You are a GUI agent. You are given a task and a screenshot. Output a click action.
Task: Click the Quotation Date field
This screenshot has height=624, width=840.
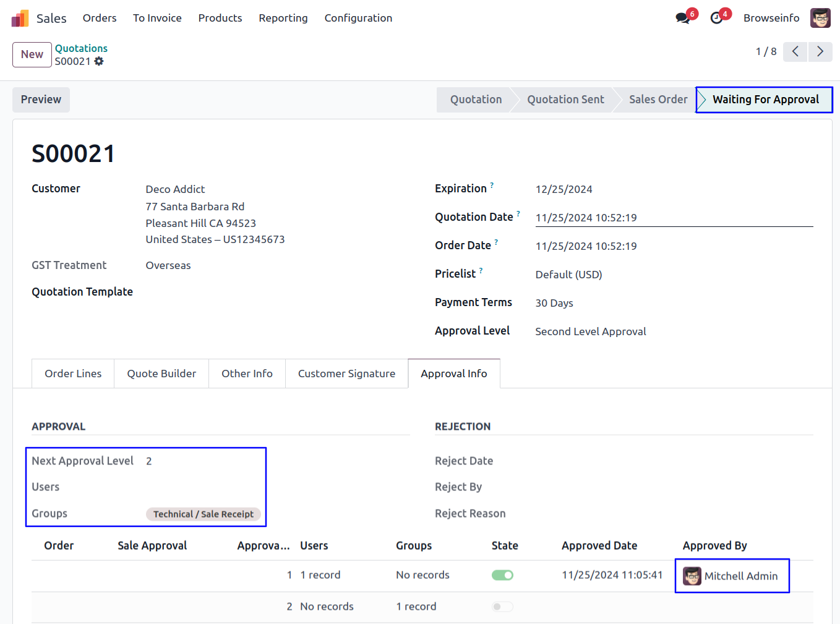[673, 218]
